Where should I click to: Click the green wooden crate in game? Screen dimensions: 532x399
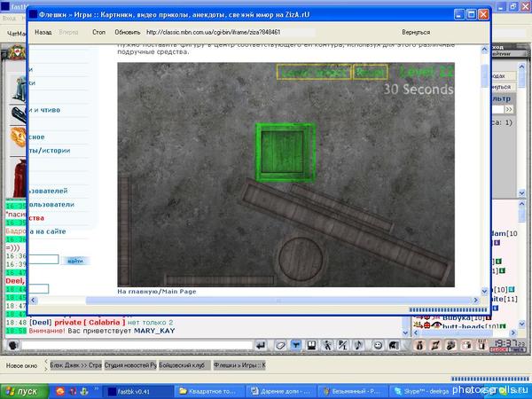click(282, 152)
